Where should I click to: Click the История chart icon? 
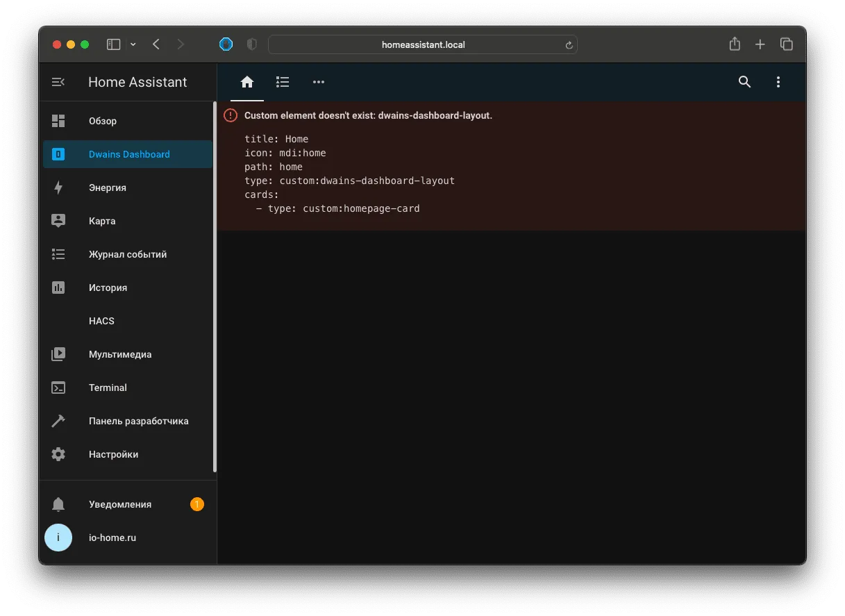click(x=58, y=288)
